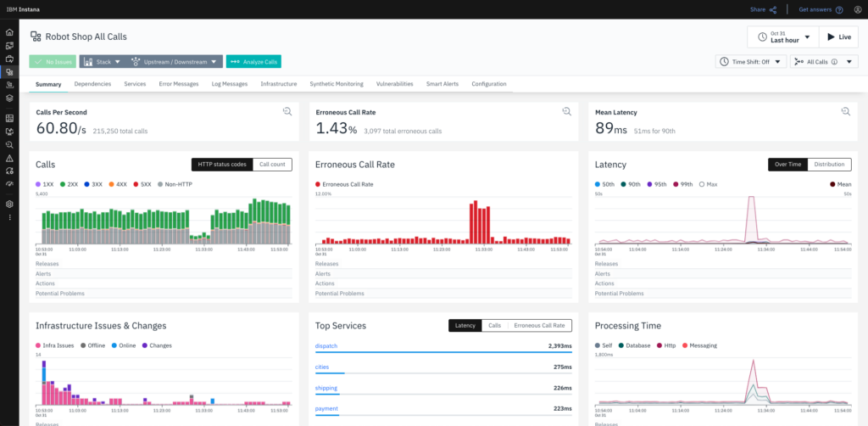
Task: Expand Releases row under Calls chart
Action: (164, 264)
